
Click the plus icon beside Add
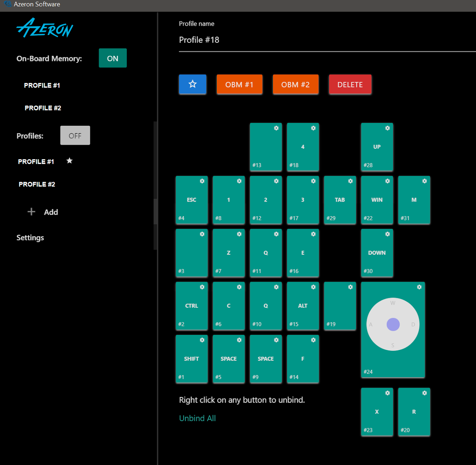pos(32,212)
